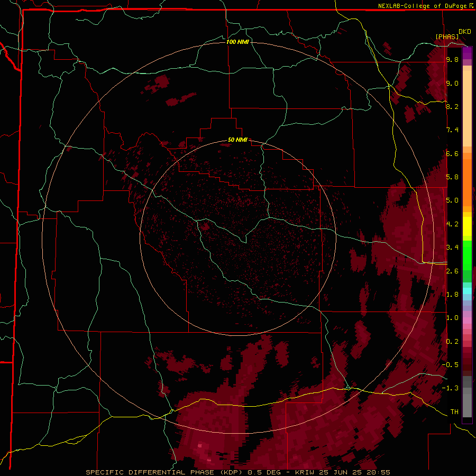This screenshot has width=476, height=476.
Task: Click the 9.8 value on the color scale
Action: [x=452, y=59]
